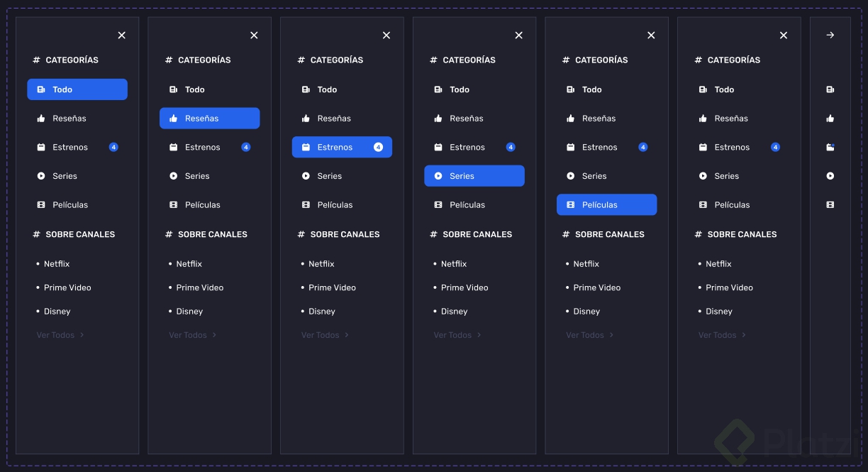
Task: Select the blue highlighted Todo menu item
Action: (77, 89)
